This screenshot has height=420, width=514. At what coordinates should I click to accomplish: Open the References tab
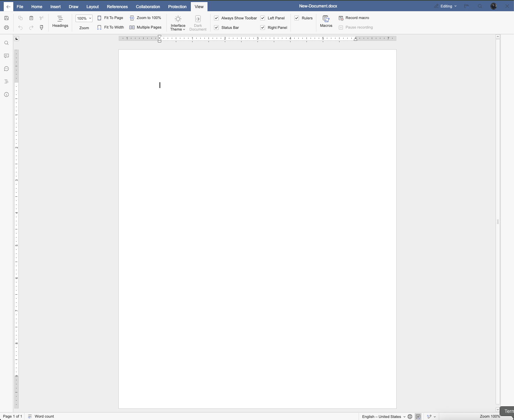pyautogui.click(x=117, y=6)
